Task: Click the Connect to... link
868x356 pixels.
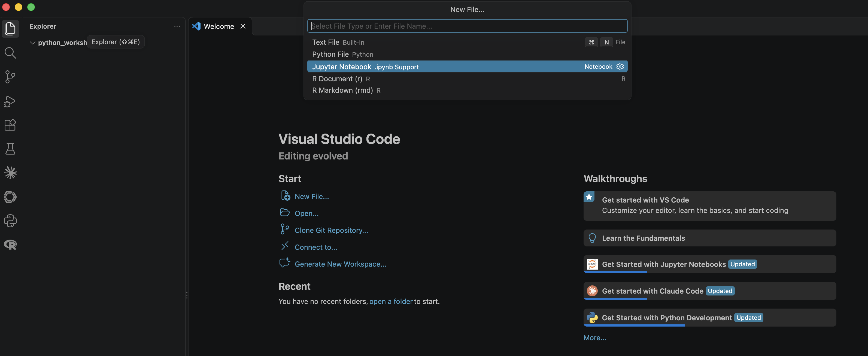Action: pyautogui.click(x=316, y=247)
